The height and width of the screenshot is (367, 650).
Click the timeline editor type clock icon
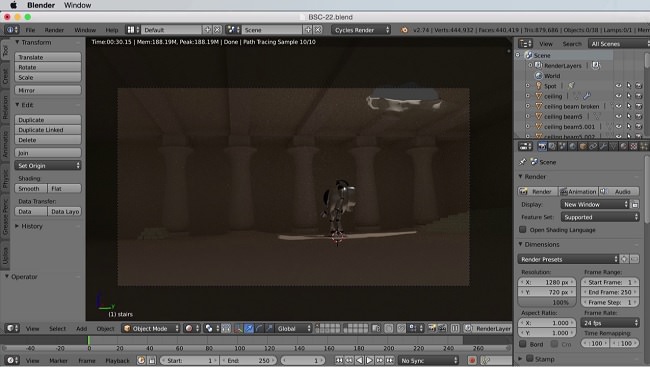pyautogui.click(x=12, y=360)
